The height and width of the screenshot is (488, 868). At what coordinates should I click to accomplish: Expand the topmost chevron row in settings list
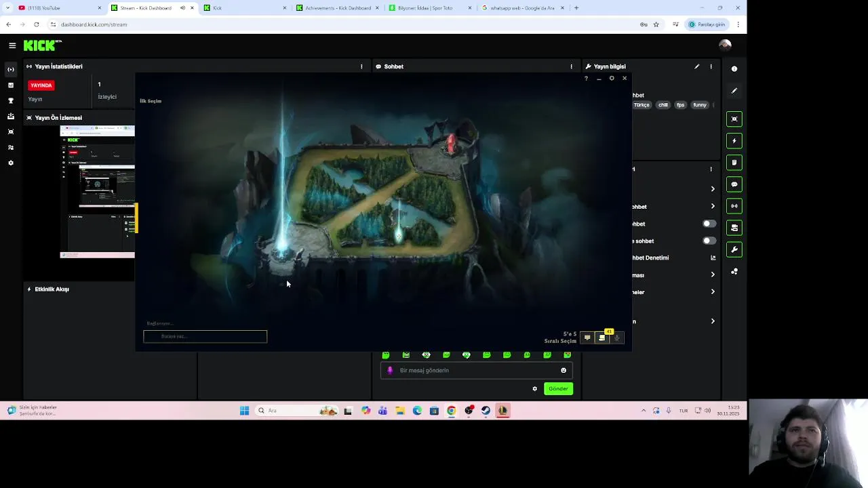[x=713, y=188]
